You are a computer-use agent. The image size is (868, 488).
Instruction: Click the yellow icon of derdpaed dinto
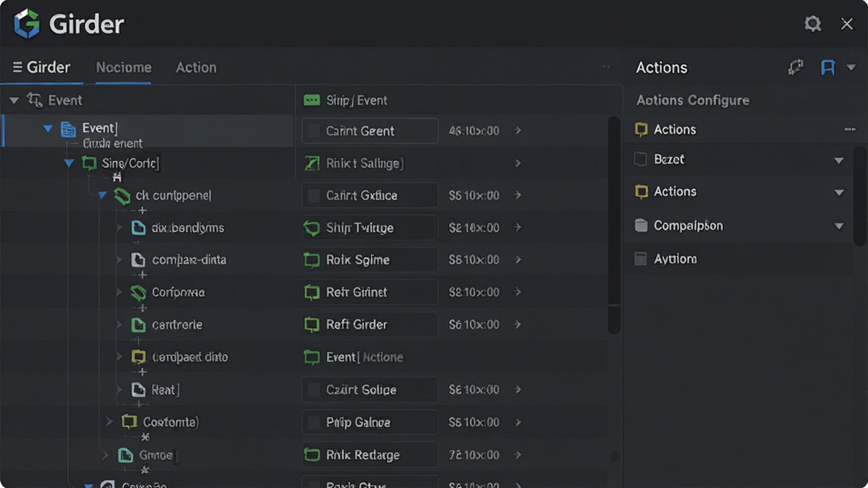[x=138, y=357]
